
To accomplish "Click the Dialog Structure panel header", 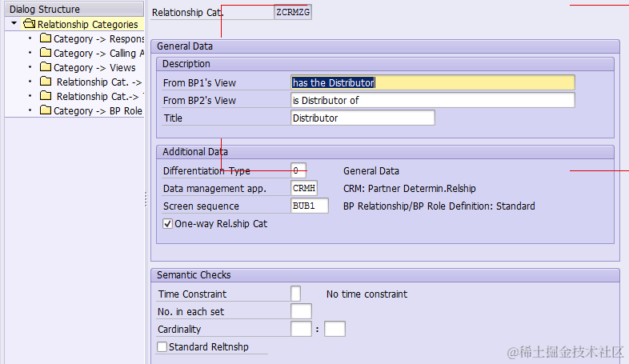I will (x=74, y=9).
